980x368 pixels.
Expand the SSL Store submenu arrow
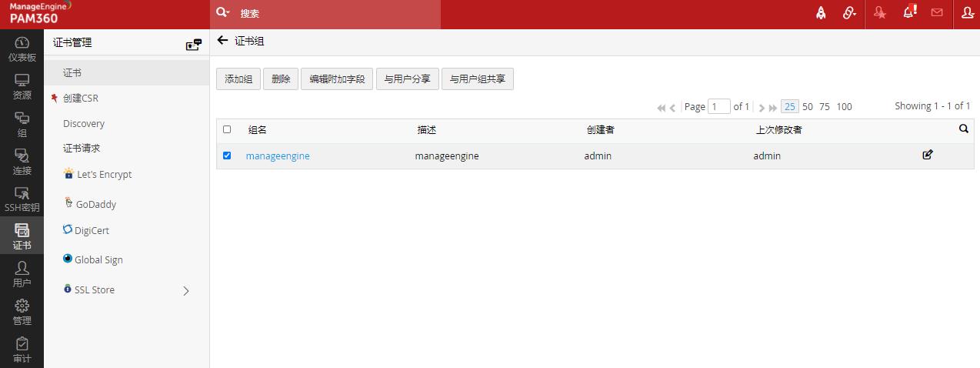[x=185, y=290]
